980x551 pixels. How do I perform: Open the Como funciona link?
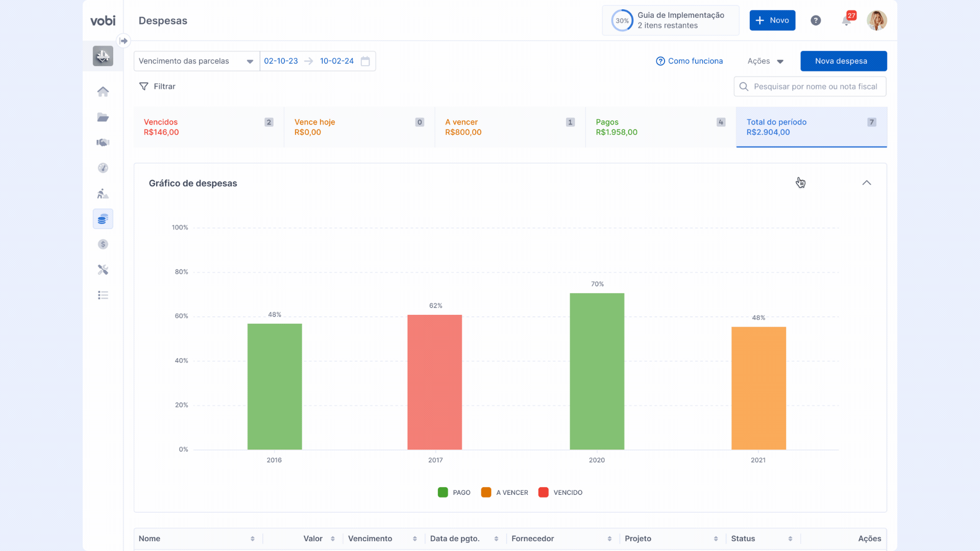tap(689, 61)
